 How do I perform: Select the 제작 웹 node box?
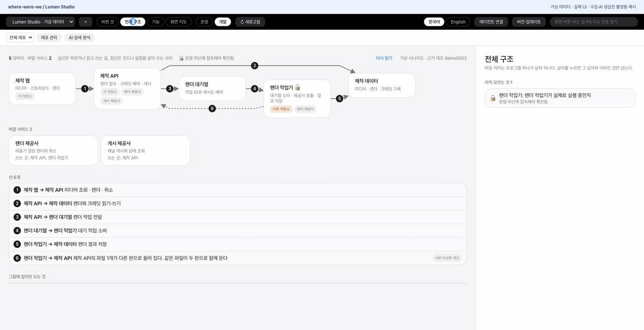[42, 89]
